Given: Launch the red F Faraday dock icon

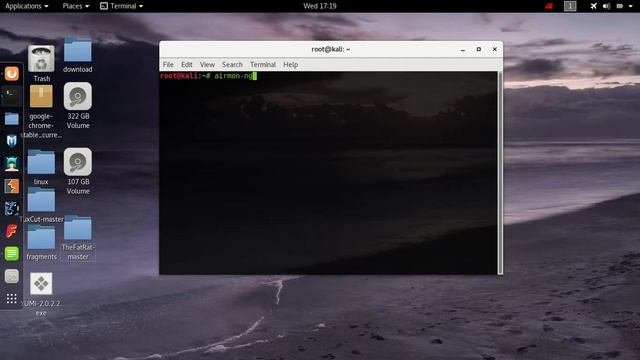Looking at the screenshot, I should [x=11, y=231].
